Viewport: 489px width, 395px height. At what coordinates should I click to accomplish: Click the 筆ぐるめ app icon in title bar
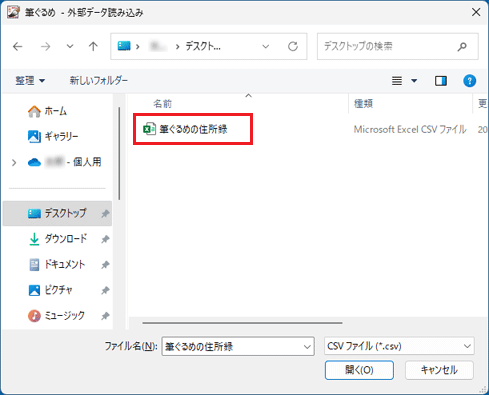[13, 12]
